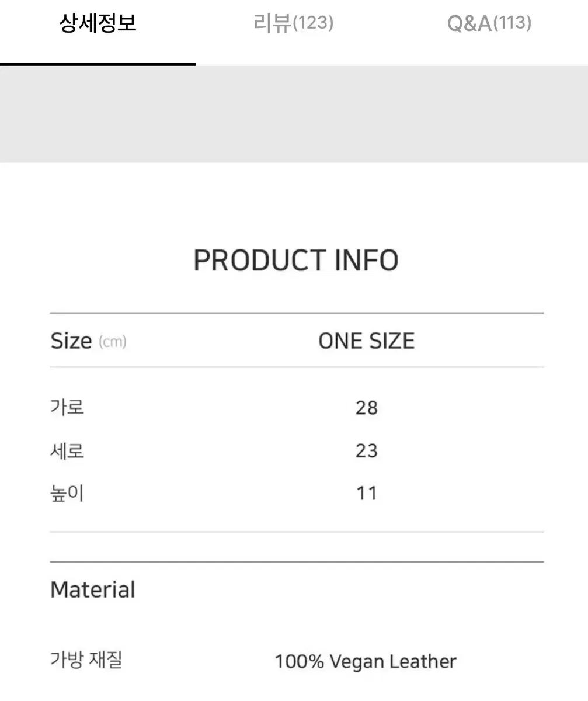Click the Q&A count (113)
The image size is (588, 701).
tap(513, 22)
